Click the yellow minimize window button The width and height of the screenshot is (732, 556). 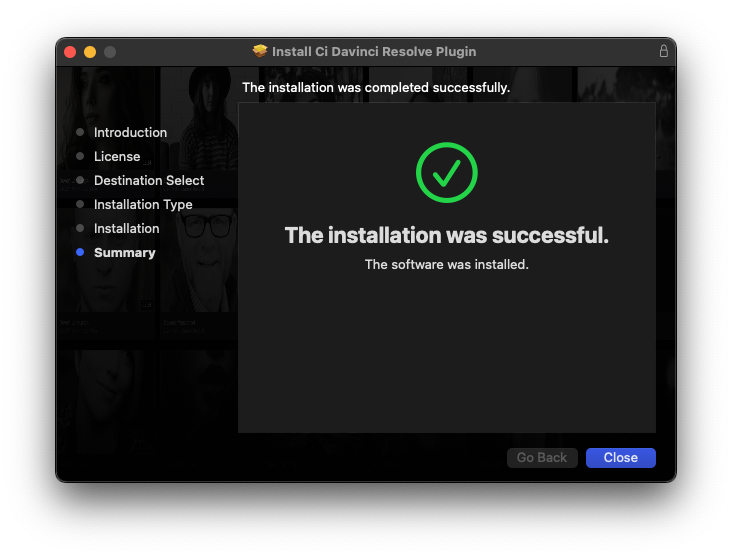coord(90,52)
